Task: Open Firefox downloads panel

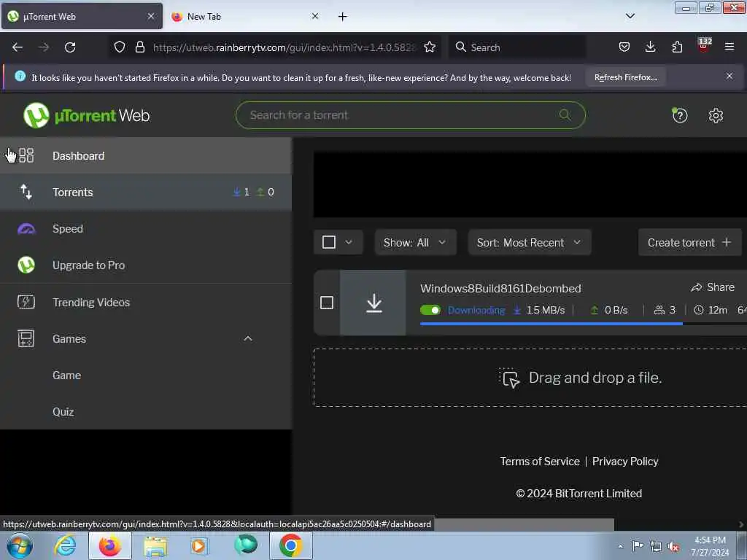Action: [x=650, y=47]
